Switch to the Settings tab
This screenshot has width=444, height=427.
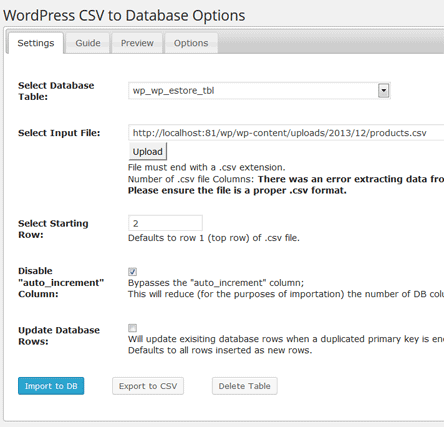point(36,43)
